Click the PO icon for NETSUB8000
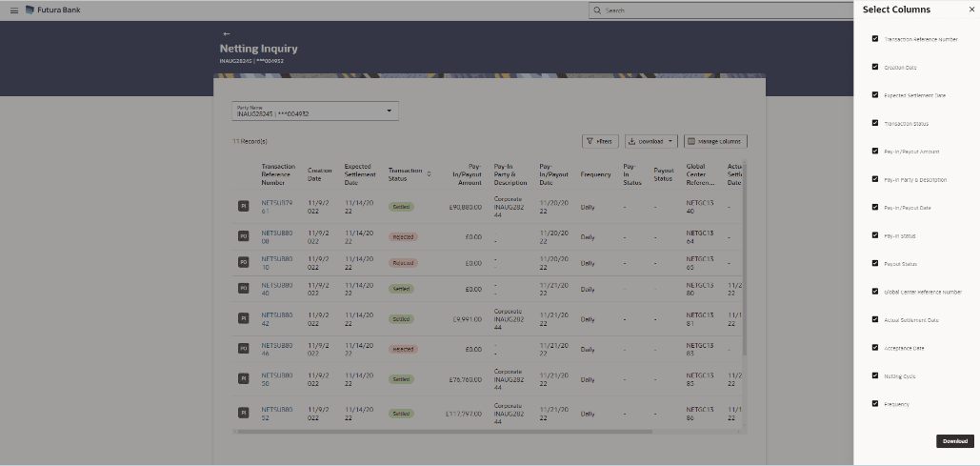 coord(243,236)
